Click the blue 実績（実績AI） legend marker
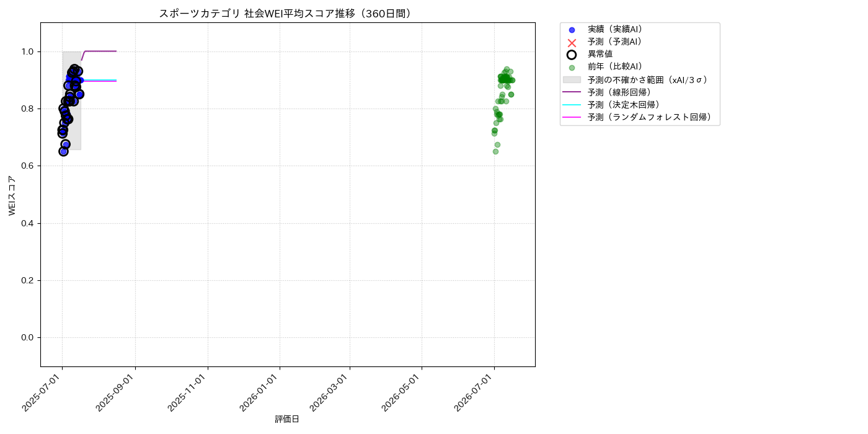Viewport: 868px width, 434px height. 572,30
